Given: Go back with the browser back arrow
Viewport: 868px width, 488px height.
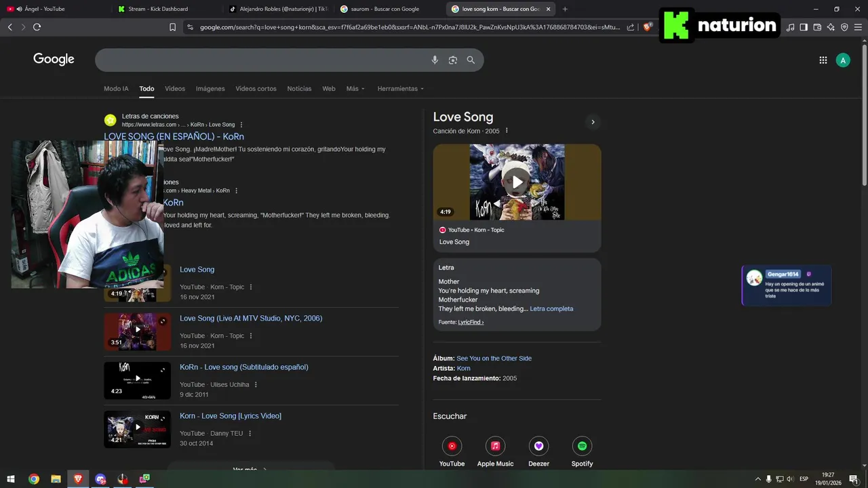Looking at the screenshot, I should pyautogui.click(x=9, y=27).
